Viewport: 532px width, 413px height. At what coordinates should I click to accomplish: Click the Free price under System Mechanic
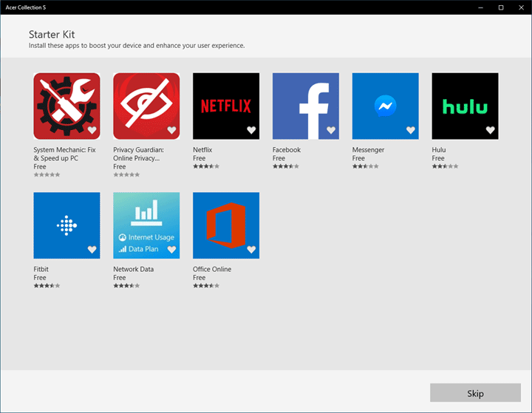(40, 167)
